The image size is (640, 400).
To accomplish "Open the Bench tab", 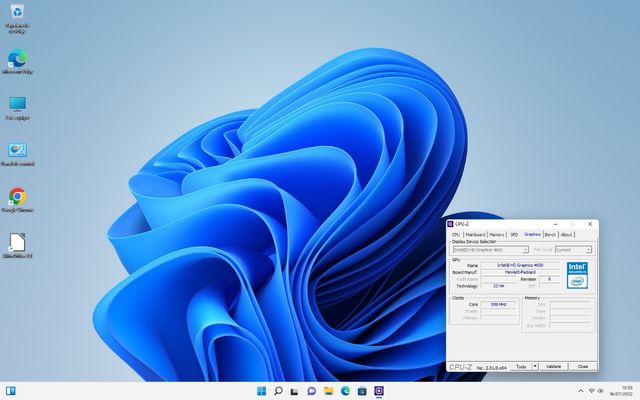I will (x=550, y=234).
